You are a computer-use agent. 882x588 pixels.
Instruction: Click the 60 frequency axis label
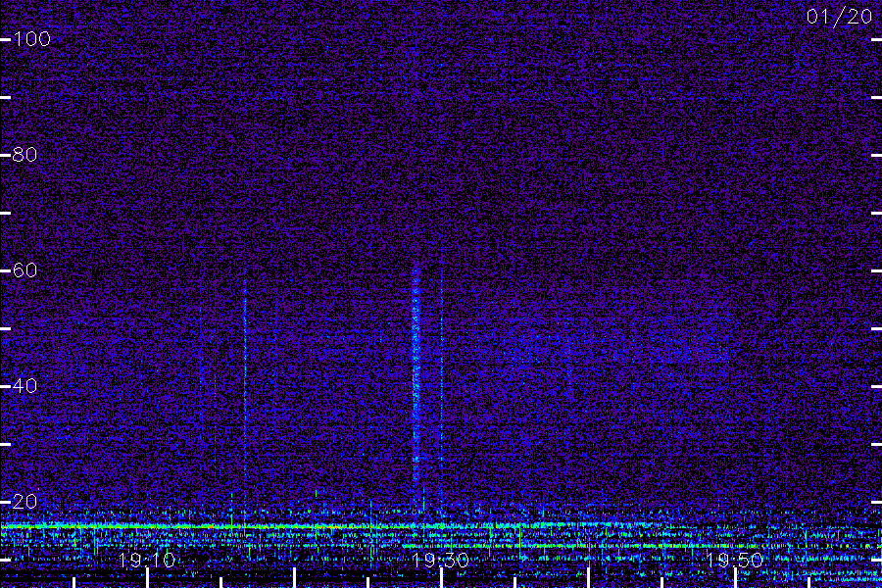coord(25,270)
